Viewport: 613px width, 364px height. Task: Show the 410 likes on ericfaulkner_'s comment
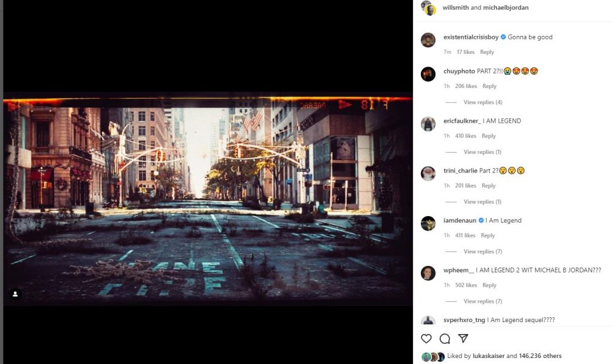[x=466, y=136]
